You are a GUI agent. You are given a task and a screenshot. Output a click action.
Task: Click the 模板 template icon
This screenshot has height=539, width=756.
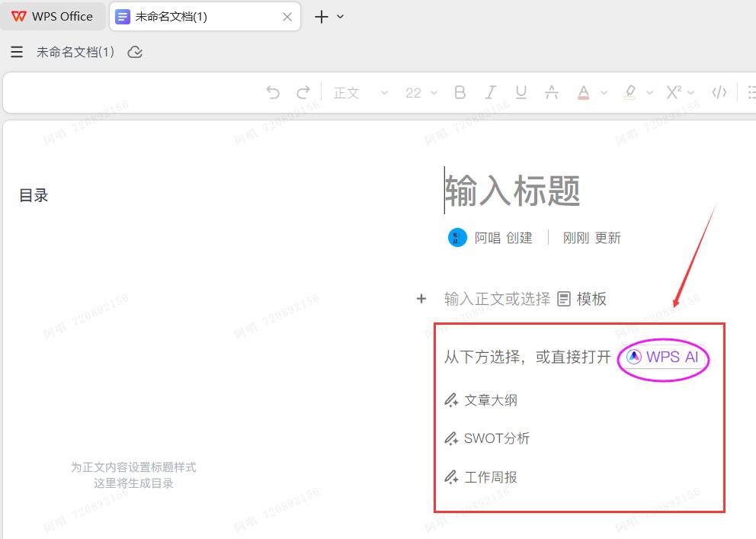tap(564, 299)
